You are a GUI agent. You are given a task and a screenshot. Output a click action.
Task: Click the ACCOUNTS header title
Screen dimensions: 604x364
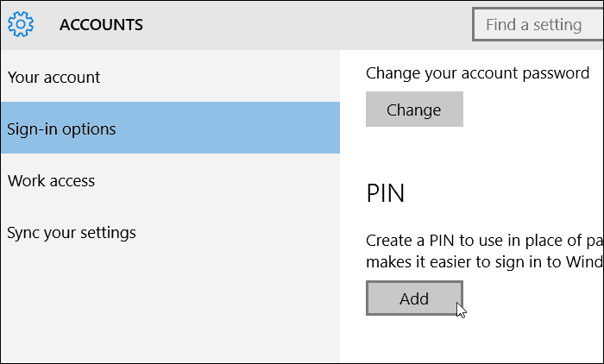(x=101, y=25)
